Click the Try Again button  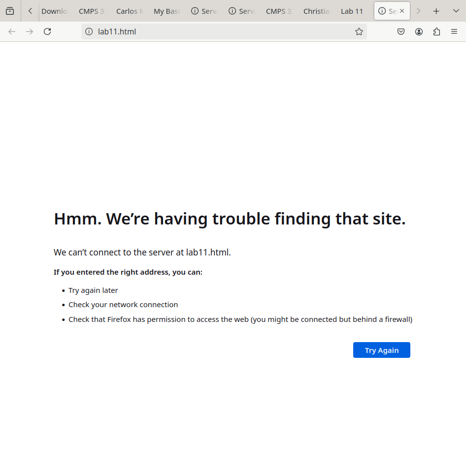coord(382,350)
